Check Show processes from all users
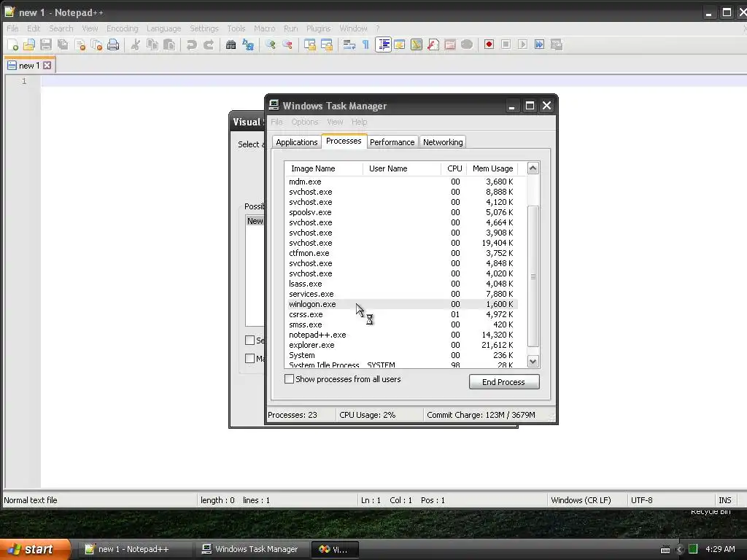Screen dimensions: 747x560 pos(289,379)
